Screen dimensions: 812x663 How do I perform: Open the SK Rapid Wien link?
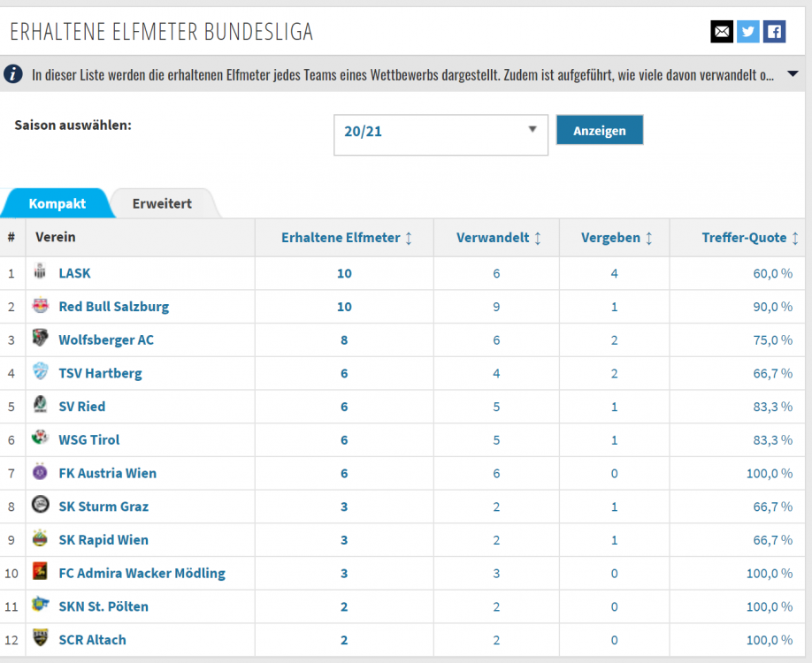click(103, 540)
